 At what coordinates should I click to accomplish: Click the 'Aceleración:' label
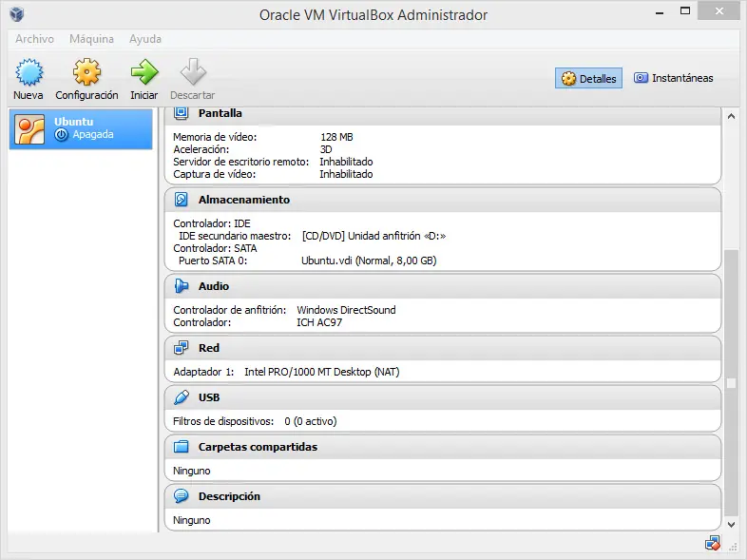pyautogui.click(x=201, y=149)
